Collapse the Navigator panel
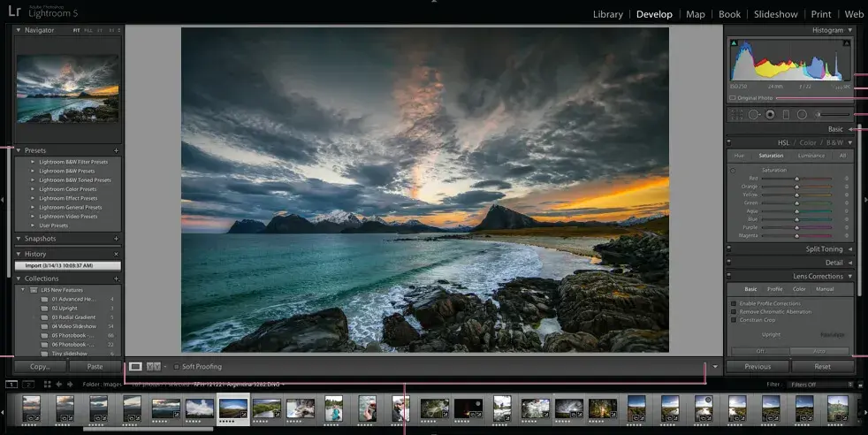868x435 pixels. pos(19,30)
